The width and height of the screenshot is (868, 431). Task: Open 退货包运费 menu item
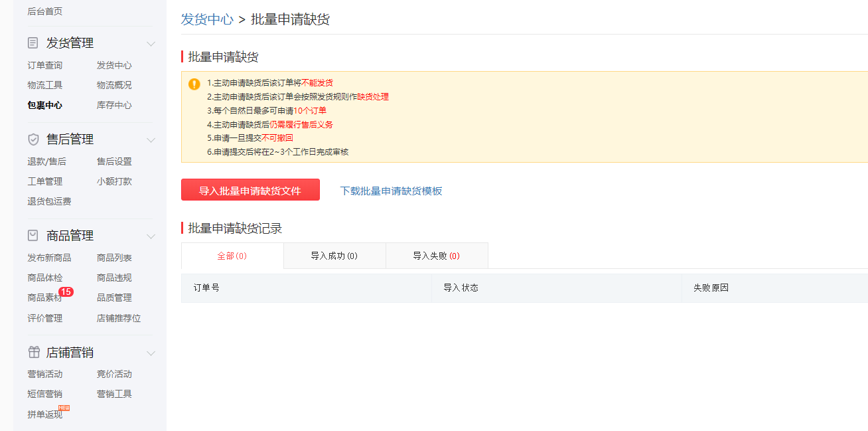49,201
